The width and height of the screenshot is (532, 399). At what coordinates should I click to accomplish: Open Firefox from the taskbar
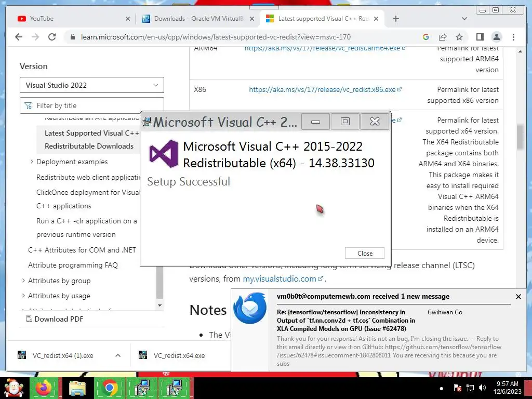pos(44,388)
